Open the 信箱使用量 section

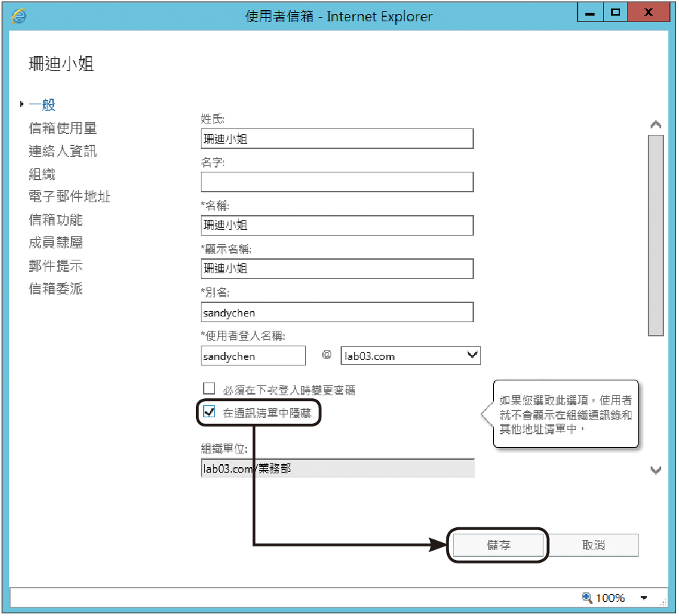[62, 128]
